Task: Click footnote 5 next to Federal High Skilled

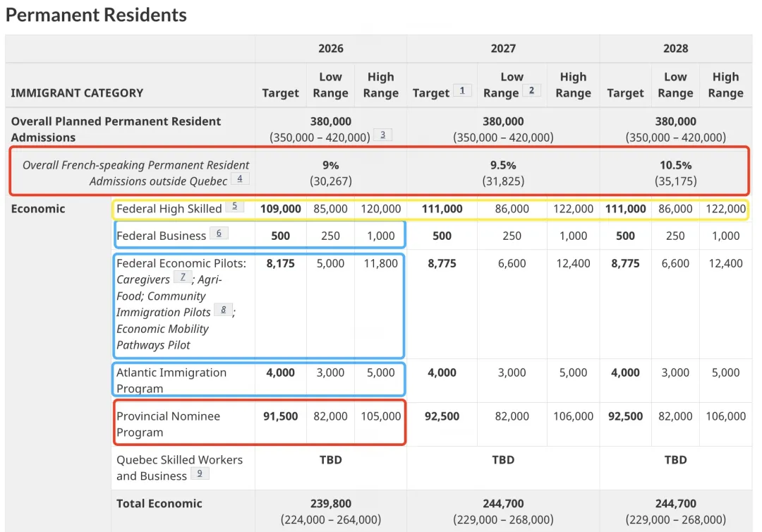Action: pos(234,207)
